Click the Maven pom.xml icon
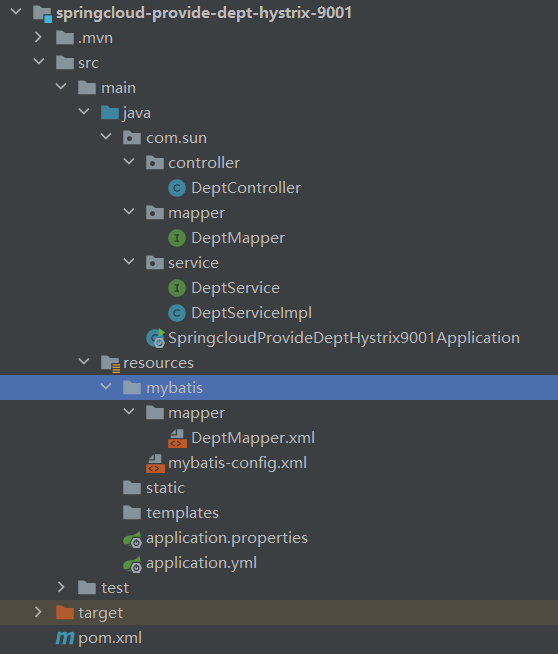This screenshot has width=558, height=654. click(x=65, y=638)
